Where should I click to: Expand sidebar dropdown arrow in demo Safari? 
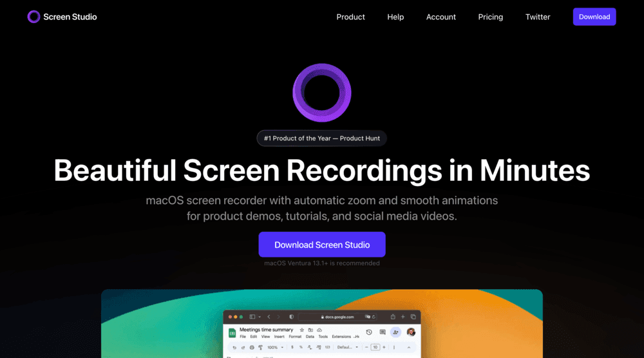click(260, 317)
